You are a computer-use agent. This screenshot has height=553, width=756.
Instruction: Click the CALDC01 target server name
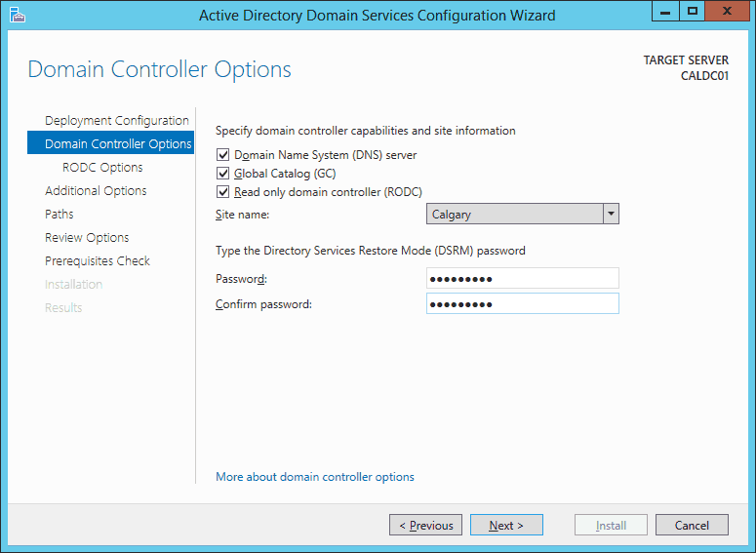[704, 76]
